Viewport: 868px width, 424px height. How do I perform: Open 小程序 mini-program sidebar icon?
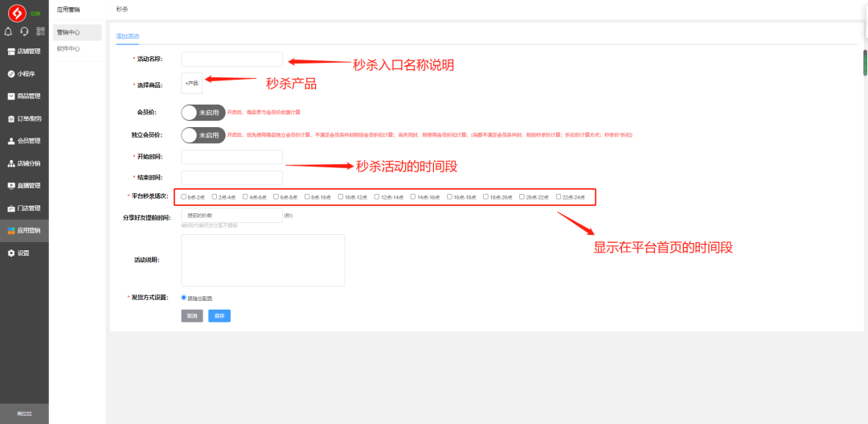[x=11, y=74]
